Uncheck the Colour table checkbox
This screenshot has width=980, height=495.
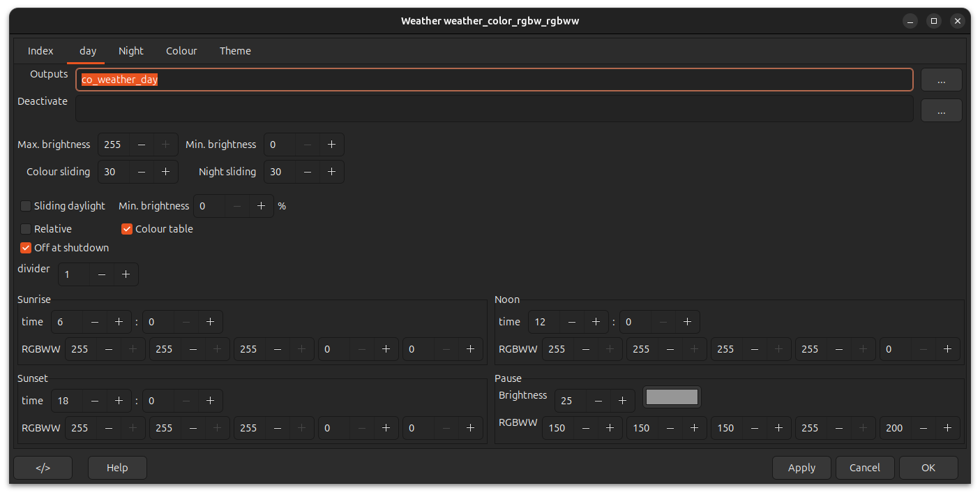[127, 229]
